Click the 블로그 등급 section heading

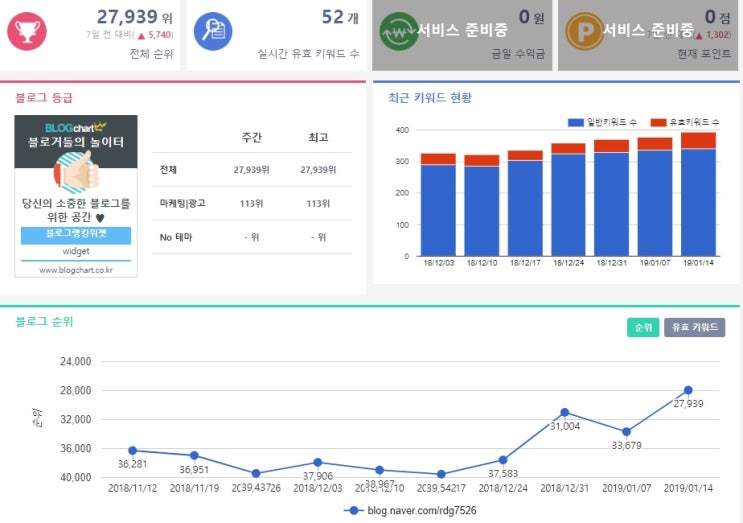(x=44, y=98)
